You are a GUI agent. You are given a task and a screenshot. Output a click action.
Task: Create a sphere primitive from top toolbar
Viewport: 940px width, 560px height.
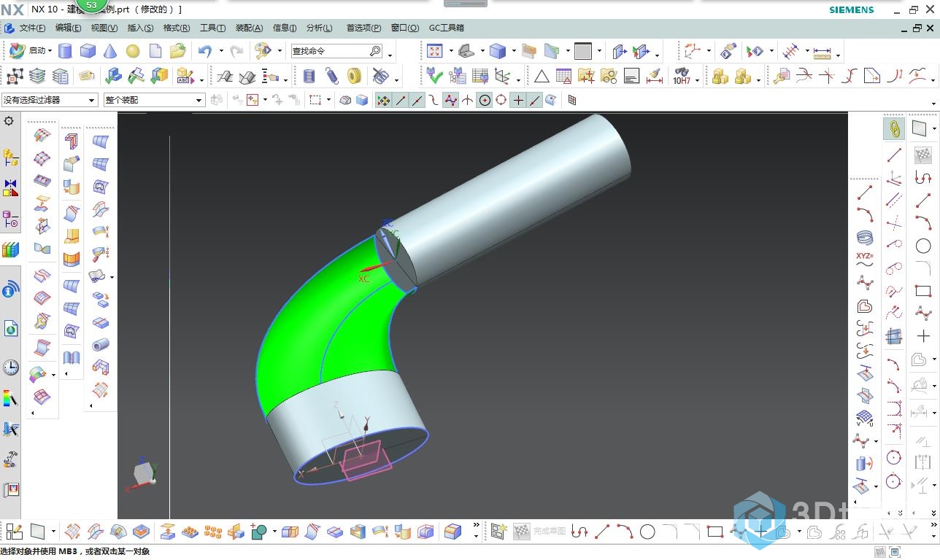click(x=133, y=51)
